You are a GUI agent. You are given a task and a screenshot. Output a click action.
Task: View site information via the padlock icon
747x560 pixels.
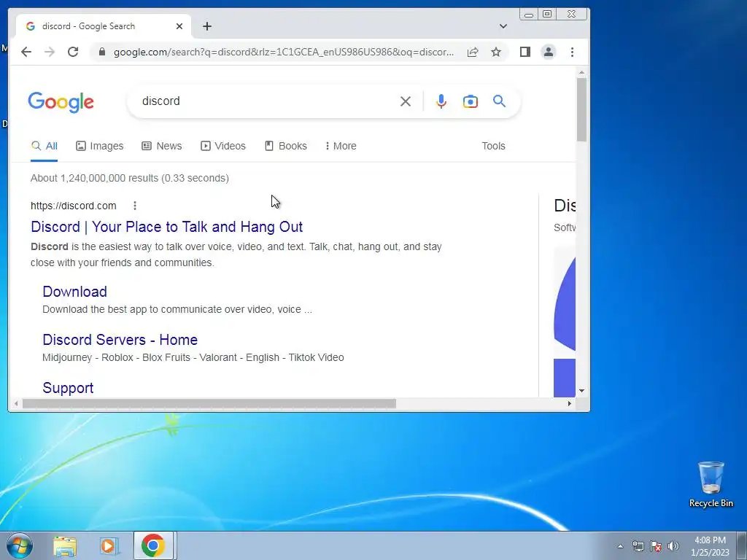[101, 52]
